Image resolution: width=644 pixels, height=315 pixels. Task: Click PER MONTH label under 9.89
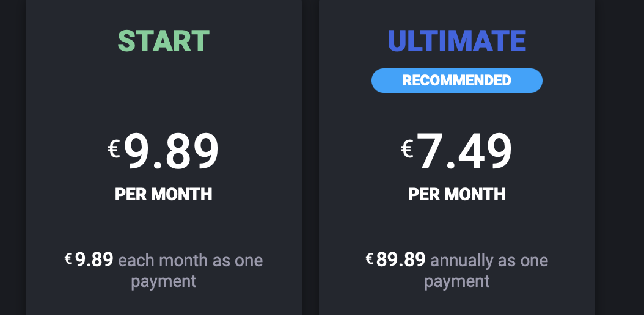tap(164, 194)
